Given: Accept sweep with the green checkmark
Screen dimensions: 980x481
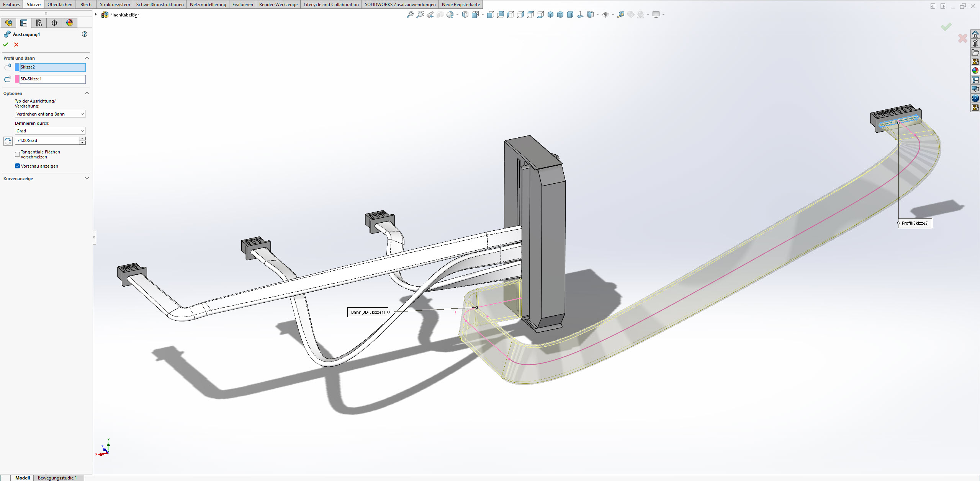Looking at the screenshot, I should 6,44.
